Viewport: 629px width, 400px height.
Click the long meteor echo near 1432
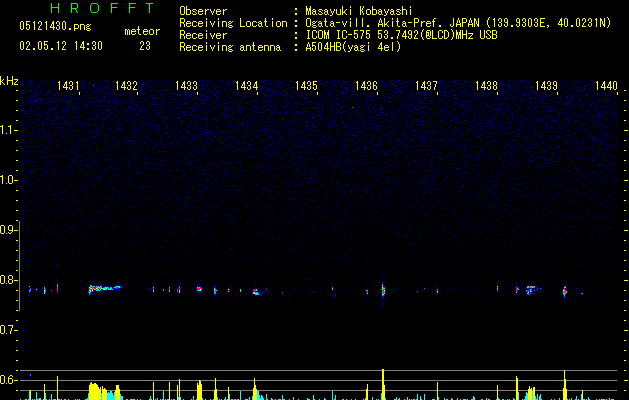pyautogui.click(x=105, y=289)
